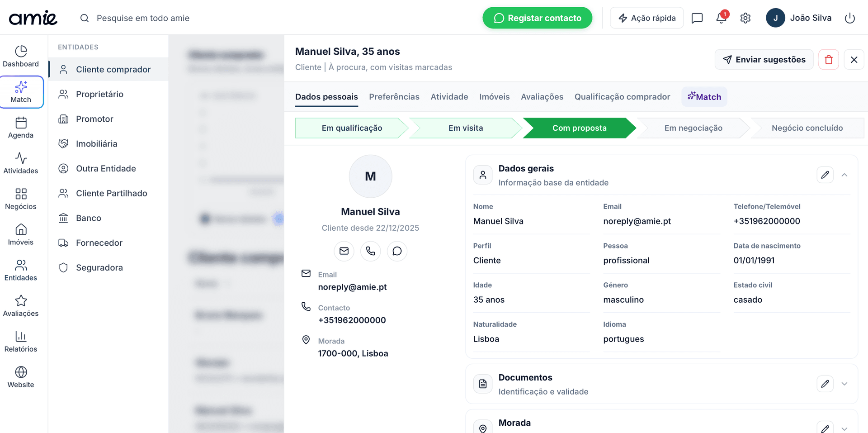Viewport: 868px width, 433px height.
Task: Set pipeline stage to Em negociação
Action: 693,128
